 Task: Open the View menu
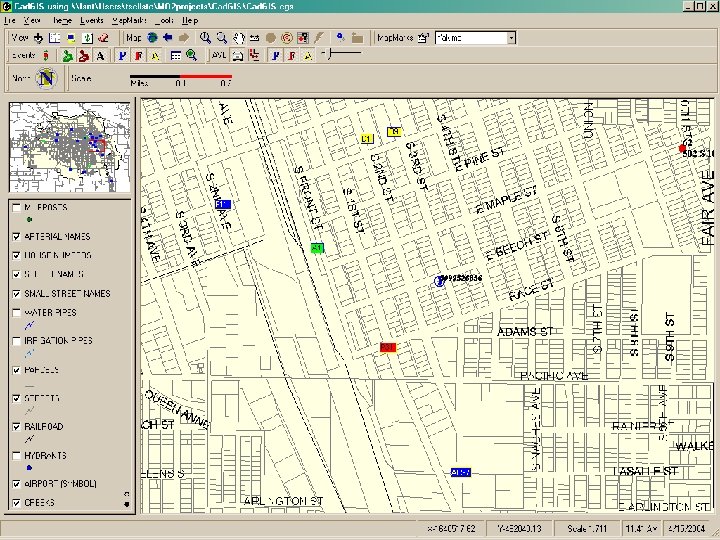click(32, 20)
